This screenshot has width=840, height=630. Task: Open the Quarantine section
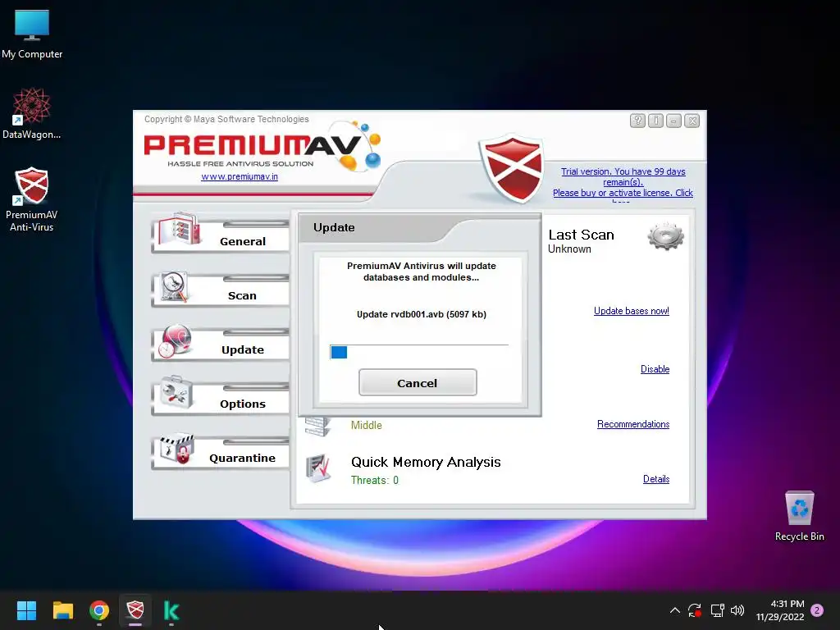(221, 452)
